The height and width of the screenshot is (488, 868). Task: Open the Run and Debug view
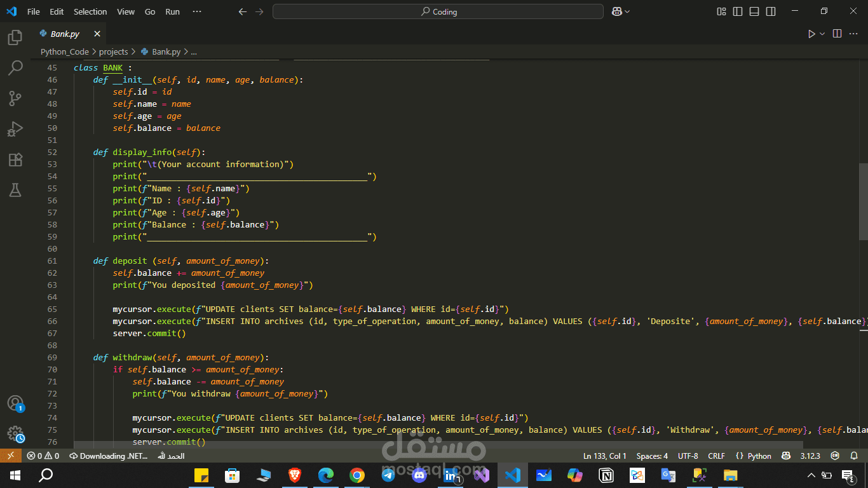click(x=15, y=129)
